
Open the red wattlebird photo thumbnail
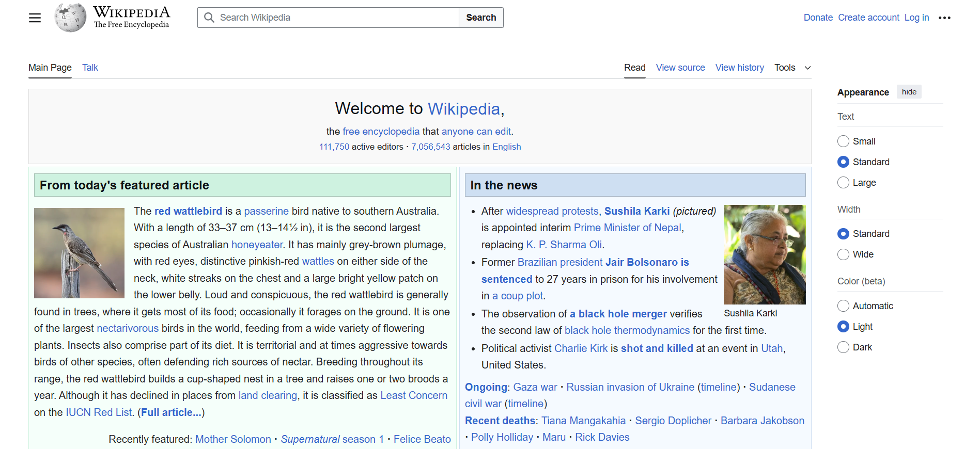(79, 253)
